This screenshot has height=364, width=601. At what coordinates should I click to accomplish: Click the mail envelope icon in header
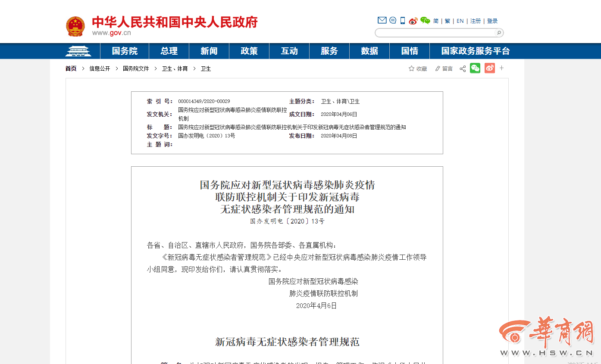click(x=382, y=20)
